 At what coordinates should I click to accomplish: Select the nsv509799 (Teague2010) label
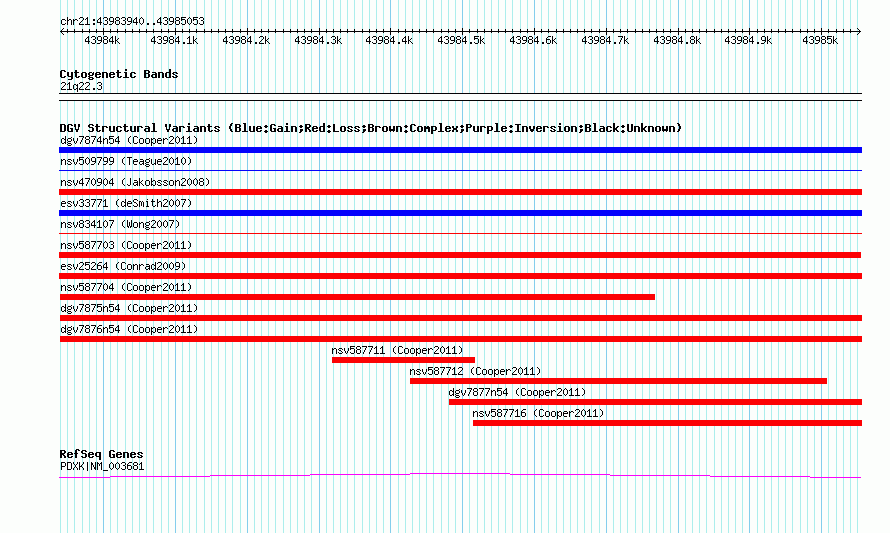(126, 161)
